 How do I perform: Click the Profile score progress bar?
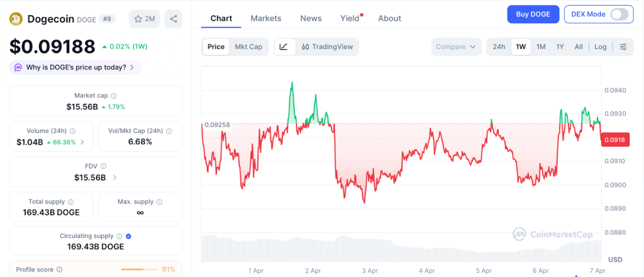[138, 269]
